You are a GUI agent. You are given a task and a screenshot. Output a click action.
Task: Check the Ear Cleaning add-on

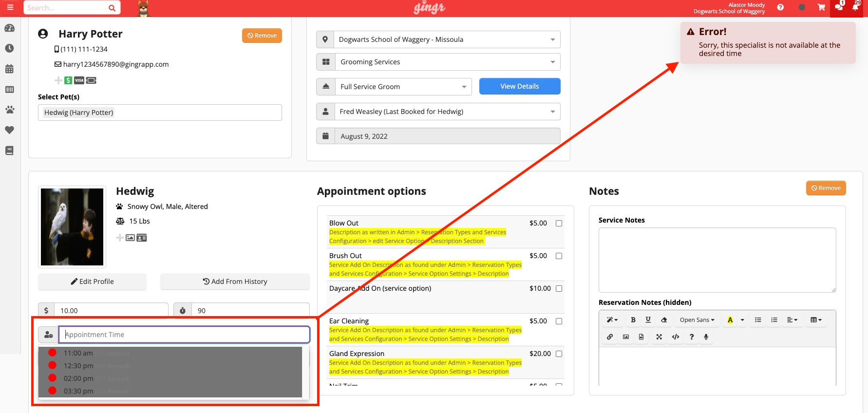tap(559, 321)
